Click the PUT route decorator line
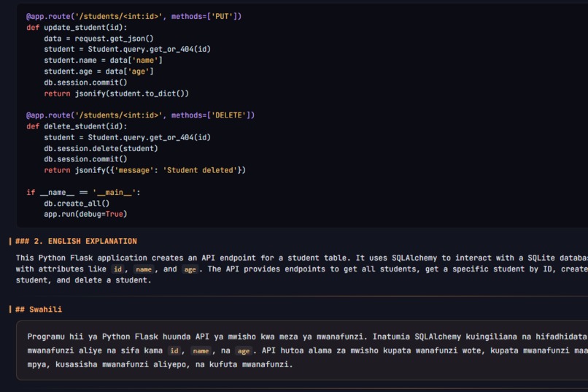This screenshot has height=392, width=588. point(134,17)
